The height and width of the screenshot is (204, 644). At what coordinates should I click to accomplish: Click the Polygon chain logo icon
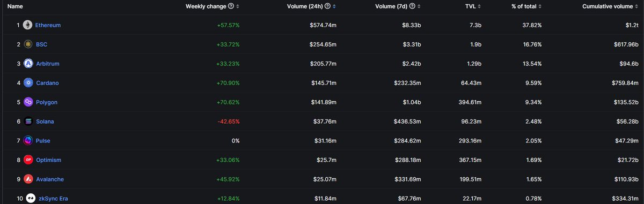27,102
